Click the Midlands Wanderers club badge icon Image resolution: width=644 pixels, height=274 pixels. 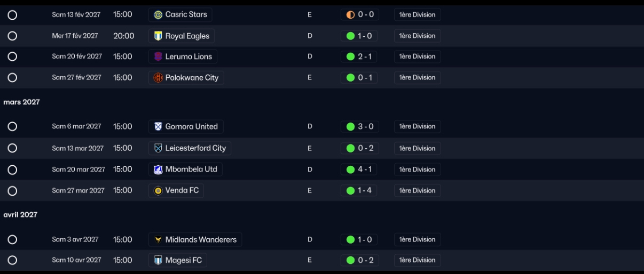158,240
